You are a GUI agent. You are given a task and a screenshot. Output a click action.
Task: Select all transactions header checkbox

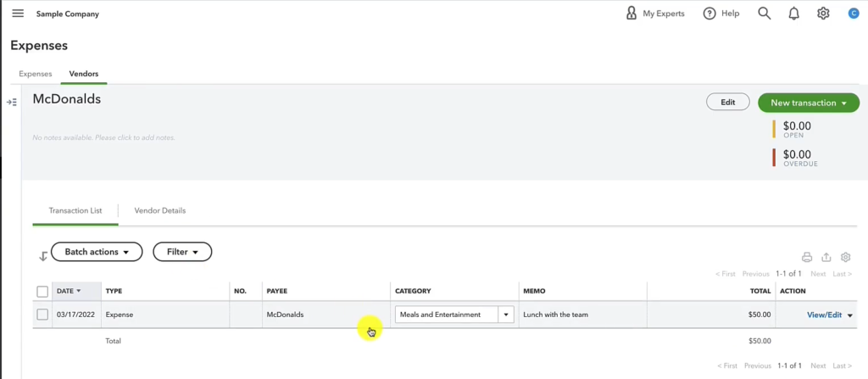point(42,292)
